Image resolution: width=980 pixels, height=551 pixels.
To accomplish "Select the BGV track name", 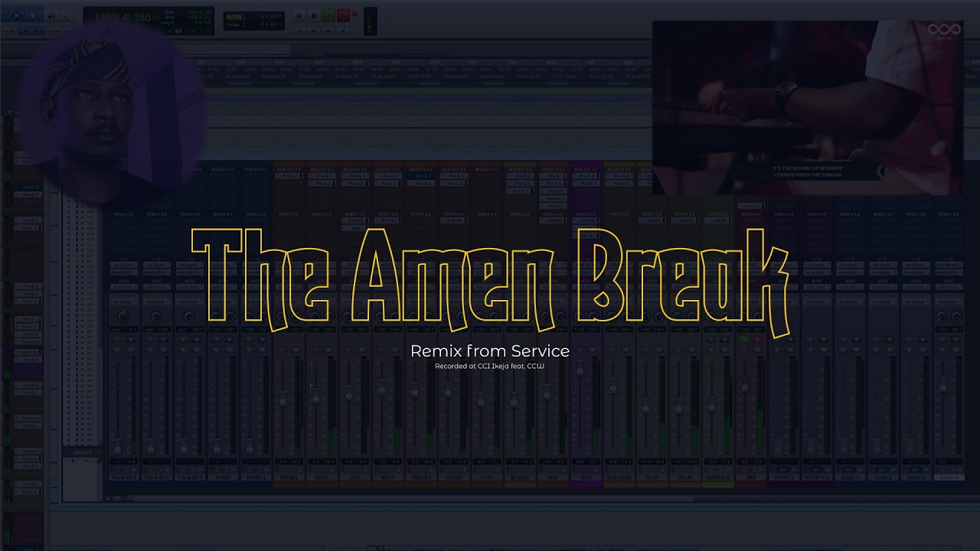I will [552, 478].
